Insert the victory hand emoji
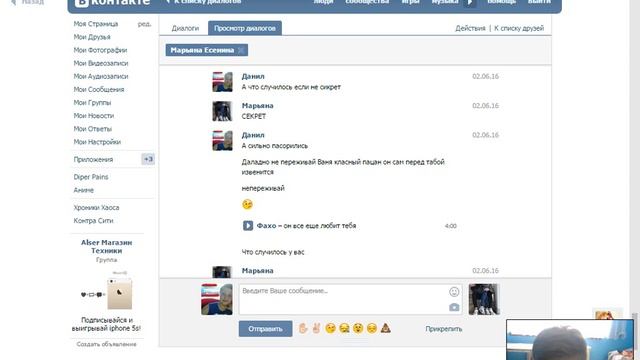Viewport: 640px width, 360px height. (x=316, y=328)
